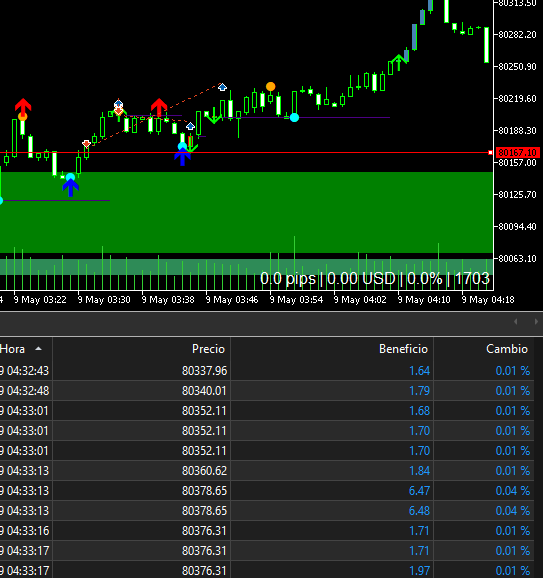This screenshot has width=543, height=578.
Task: Click the green down arrow near the 03:46 candle
Action: pyautogui.click(x=214, y=115)
